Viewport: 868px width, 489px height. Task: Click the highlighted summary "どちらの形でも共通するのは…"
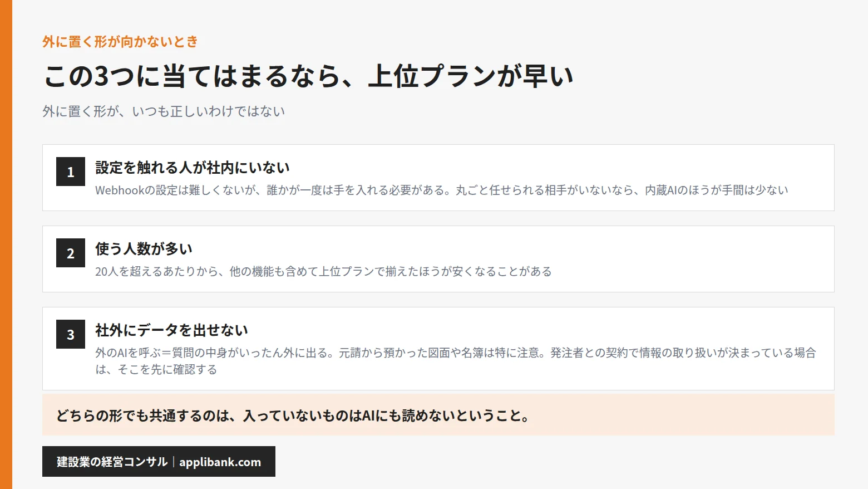coord(438,415)
